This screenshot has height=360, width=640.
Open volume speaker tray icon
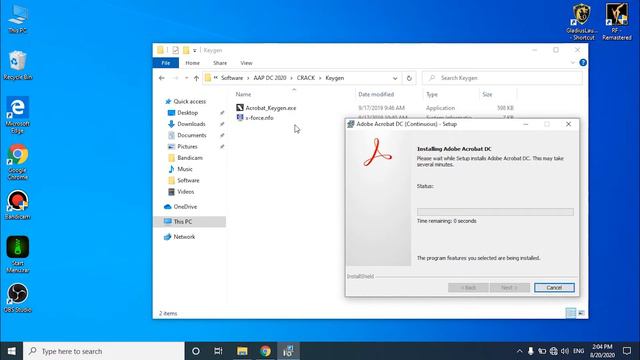(565, 351)
